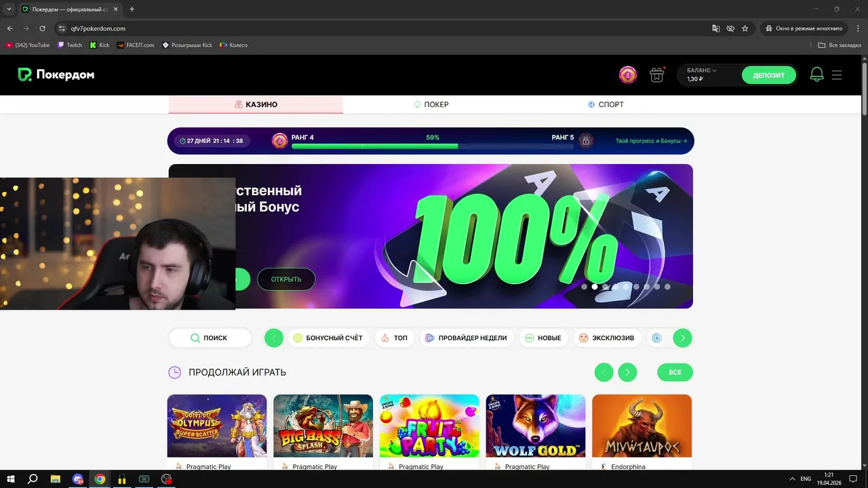Open the notifications bell
The width and height of the screenshot is (868, 488).
coord(816,75)
